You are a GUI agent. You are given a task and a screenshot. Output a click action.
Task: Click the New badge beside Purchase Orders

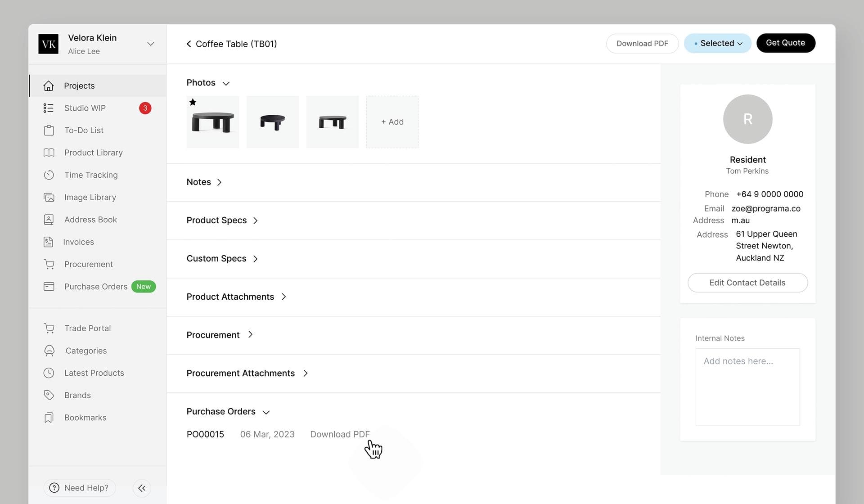pos(144,287)
